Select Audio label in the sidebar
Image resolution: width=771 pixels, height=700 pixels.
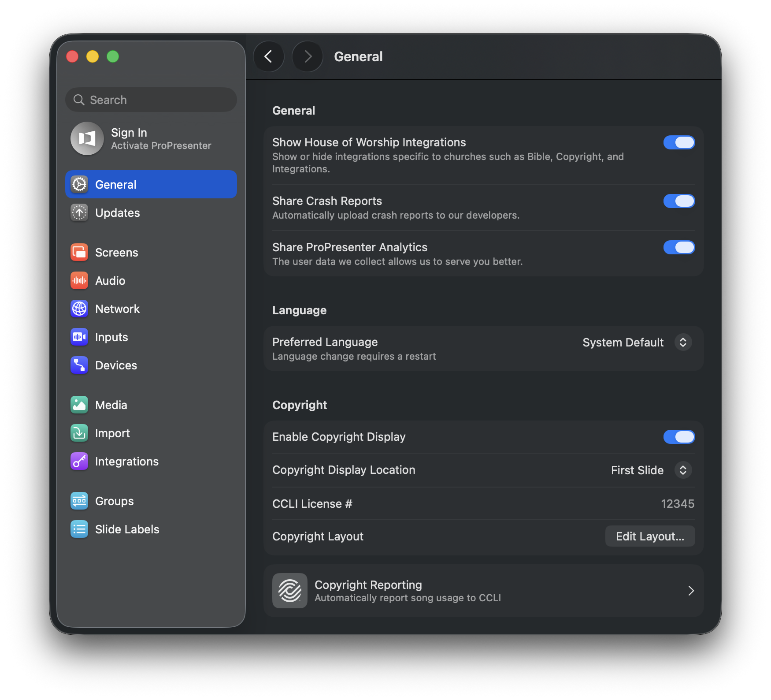click(x=110, y=280)
